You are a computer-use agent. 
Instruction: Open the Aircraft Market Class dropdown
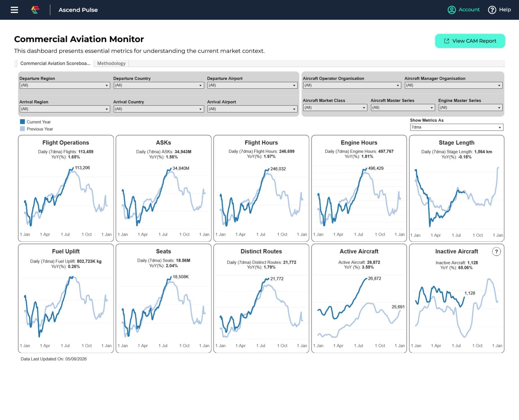pos(335,108)
